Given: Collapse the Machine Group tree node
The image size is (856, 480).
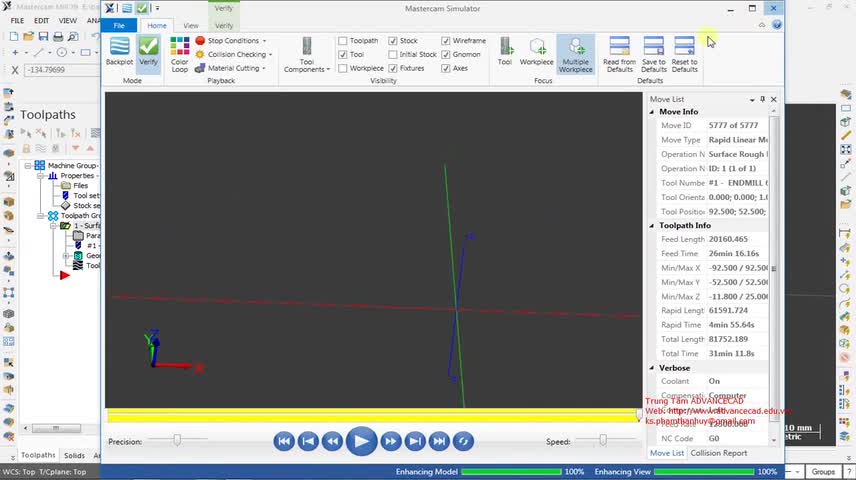Looking at the screenshot, I should point(28,165).
